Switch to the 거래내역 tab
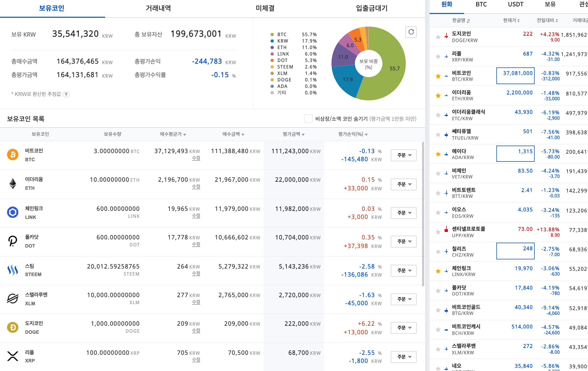588x371 pixels. (158, 8)
